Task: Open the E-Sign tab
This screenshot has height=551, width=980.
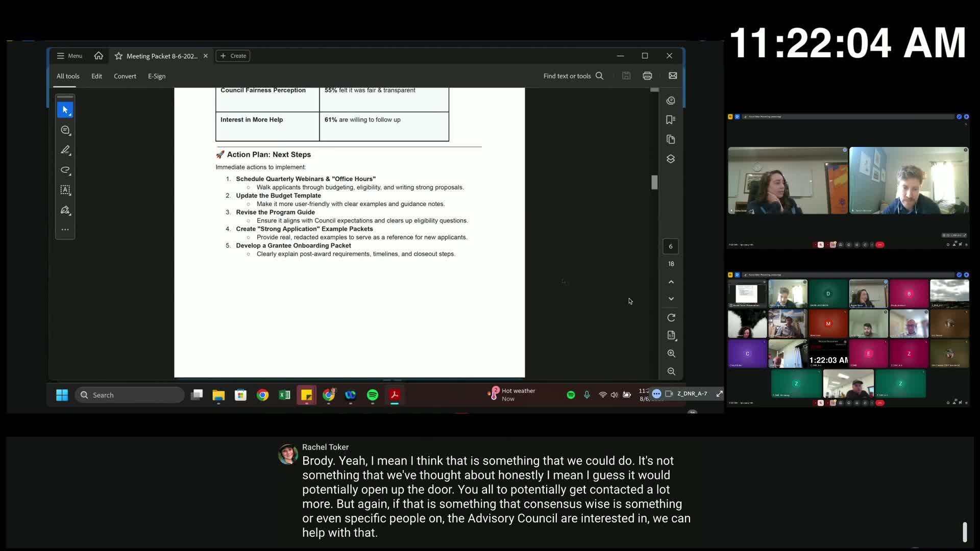Action: pos(157,76)
